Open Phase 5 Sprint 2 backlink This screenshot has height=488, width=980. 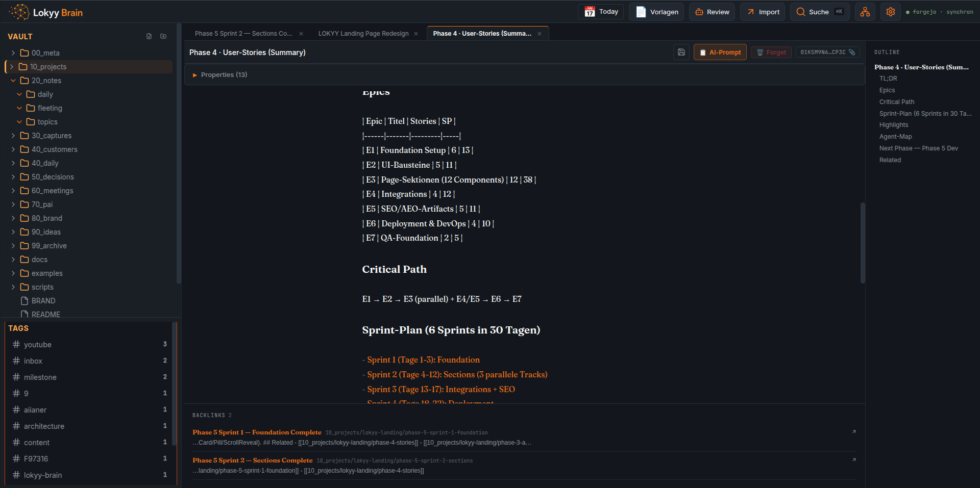[253, 460]
